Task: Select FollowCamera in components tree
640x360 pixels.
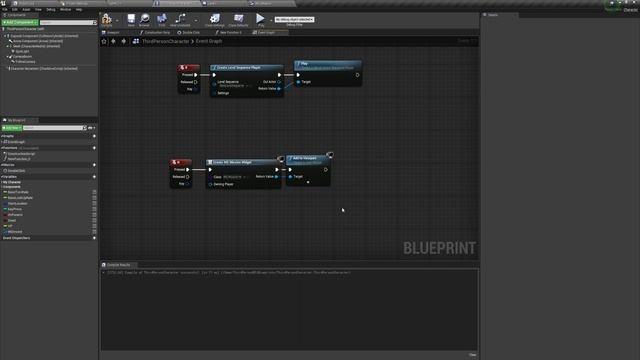Action: [24, 62]
